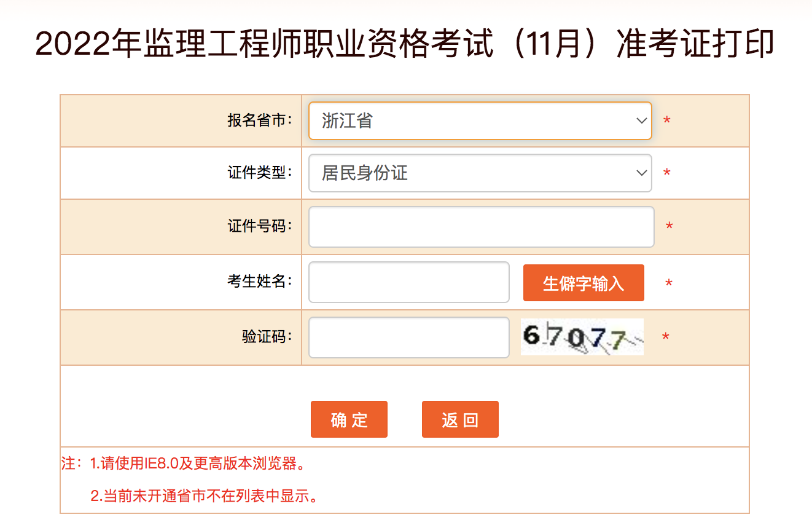This screenshot has width=812, height=525.
Task: Click the asterisk beside 报名省市
Action: coord(668,121)
